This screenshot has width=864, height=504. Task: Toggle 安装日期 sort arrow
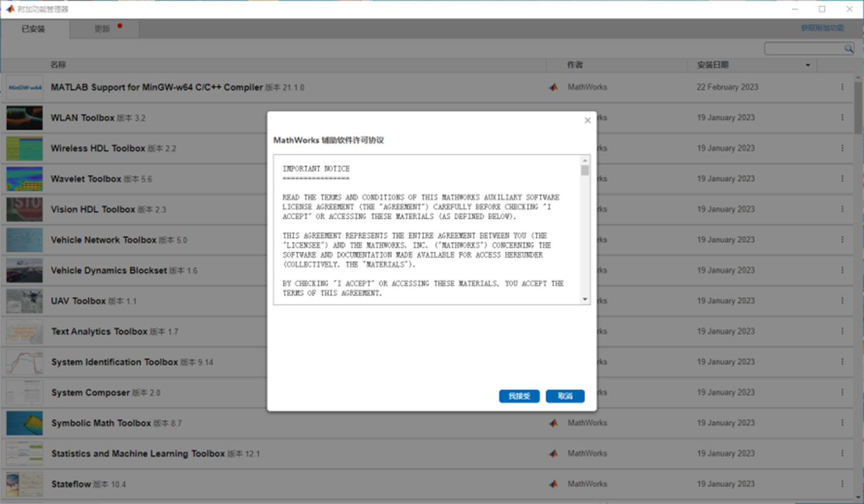808,66
